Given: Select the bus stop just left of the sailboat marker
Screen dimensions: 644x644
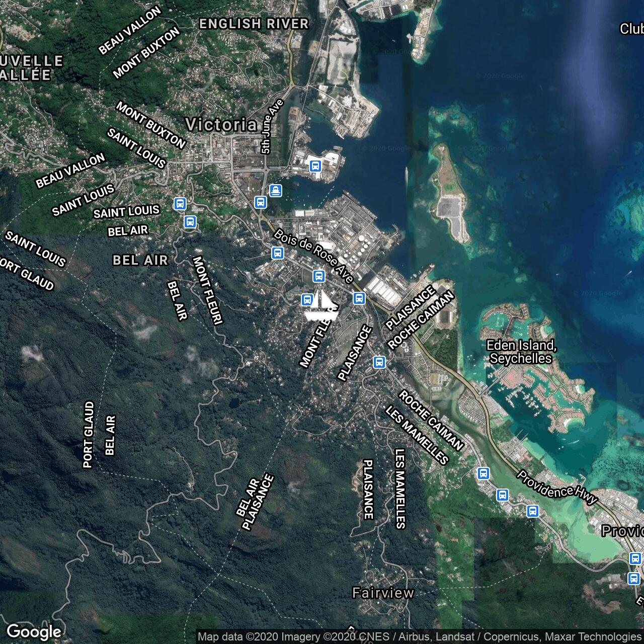Looking at the screenshot, I should click(306, 300).
